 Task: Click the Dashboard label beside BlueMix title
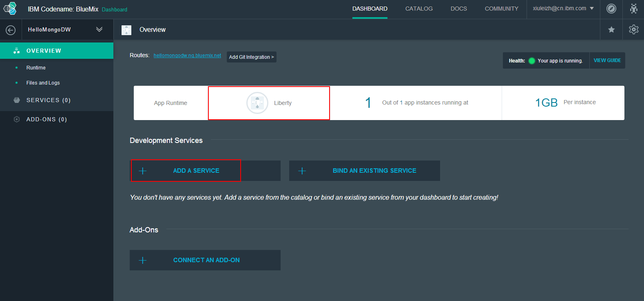[x=115, y=9]
